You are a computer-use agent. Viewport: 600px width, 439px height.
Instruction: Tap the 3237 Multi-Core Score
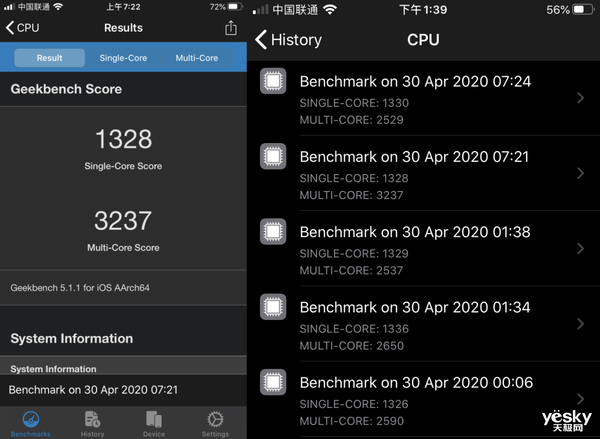(122, 220)
